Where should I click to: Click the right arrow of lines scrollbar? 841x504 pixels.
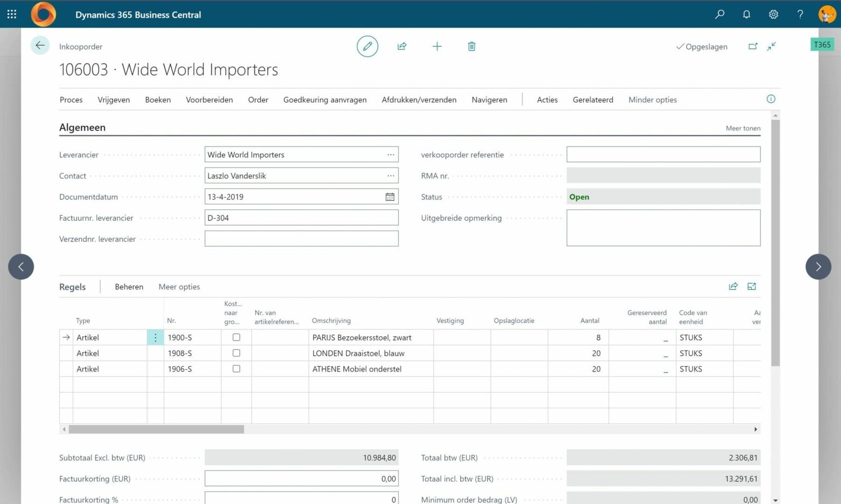point(756,430)
